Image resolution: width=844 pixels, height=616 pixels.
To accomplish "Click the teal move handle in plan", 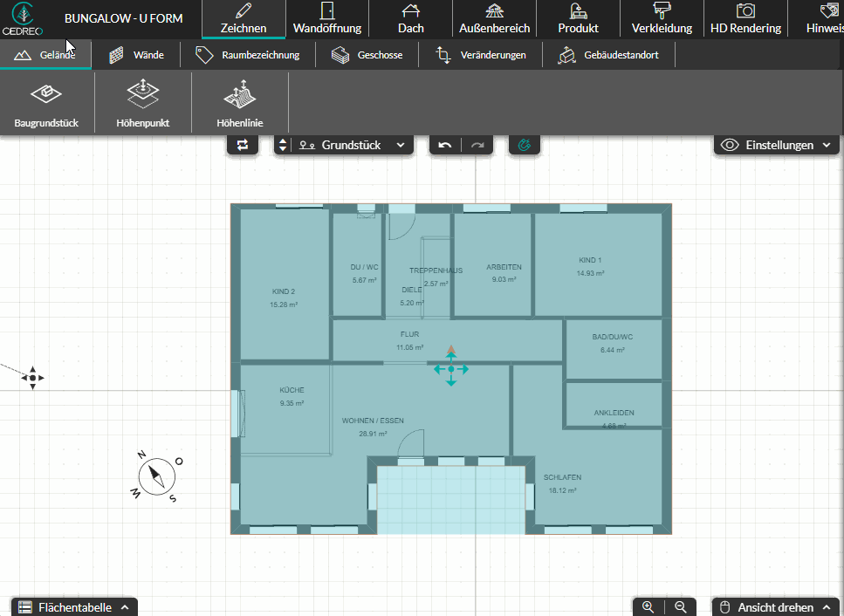I will (451, 369).
